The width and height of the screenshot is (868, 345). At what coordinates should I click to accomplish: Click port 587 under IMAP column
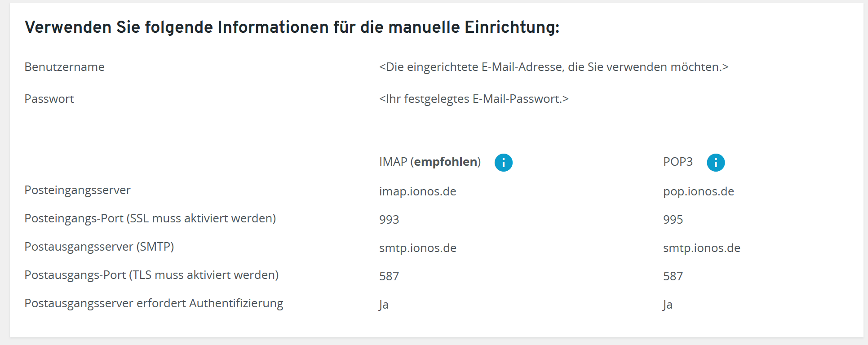point(389,276)
